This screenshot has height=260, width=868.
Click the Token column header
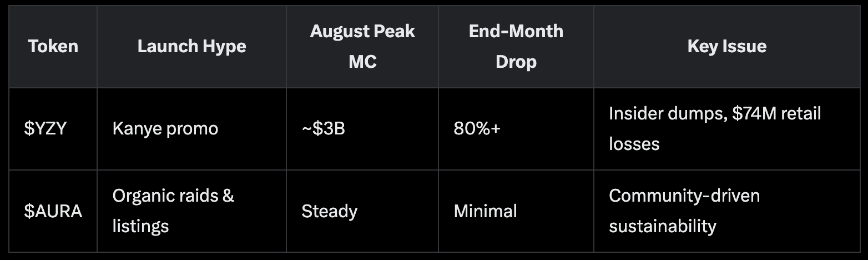point(53,46)
